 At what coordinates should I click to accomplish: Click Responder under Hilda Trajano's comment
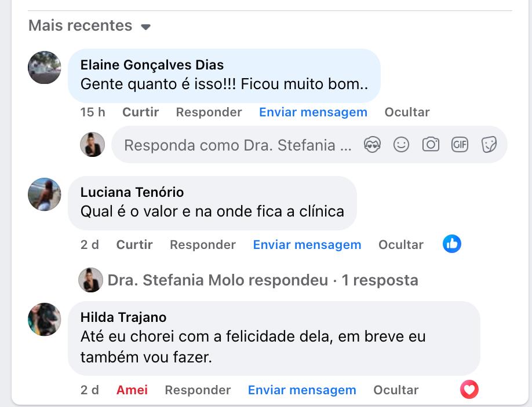click(198, 390)
